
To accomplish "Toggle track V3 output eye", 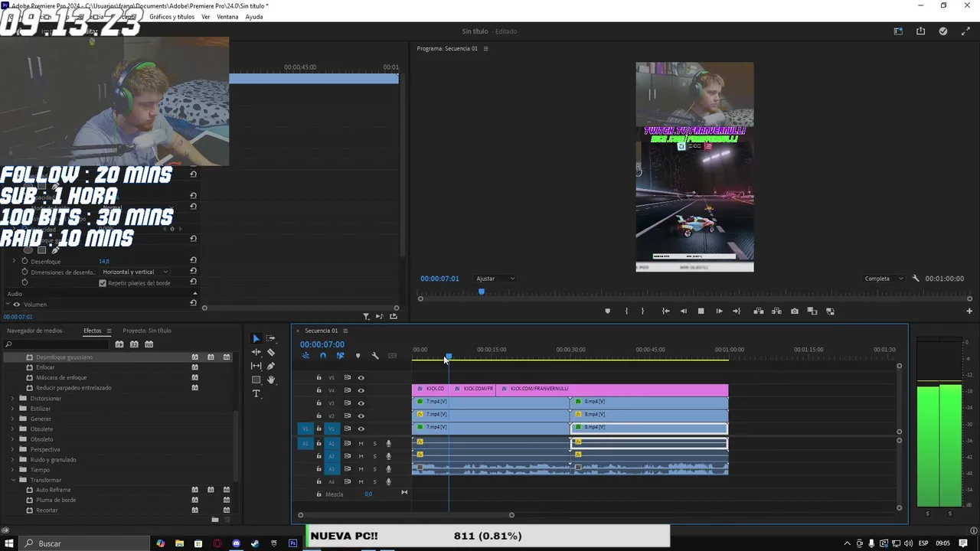I will [x=361, y=403].
